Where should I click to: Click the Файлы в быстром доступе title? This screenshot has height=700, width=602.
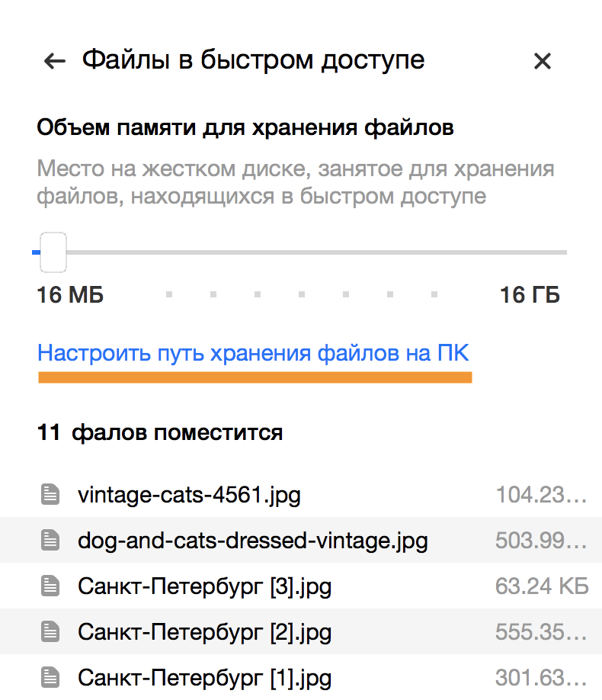point(253,59)
